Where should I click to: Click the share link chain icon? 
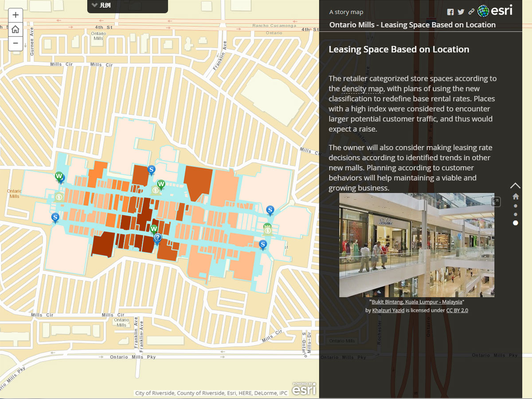tap(471, 12)
